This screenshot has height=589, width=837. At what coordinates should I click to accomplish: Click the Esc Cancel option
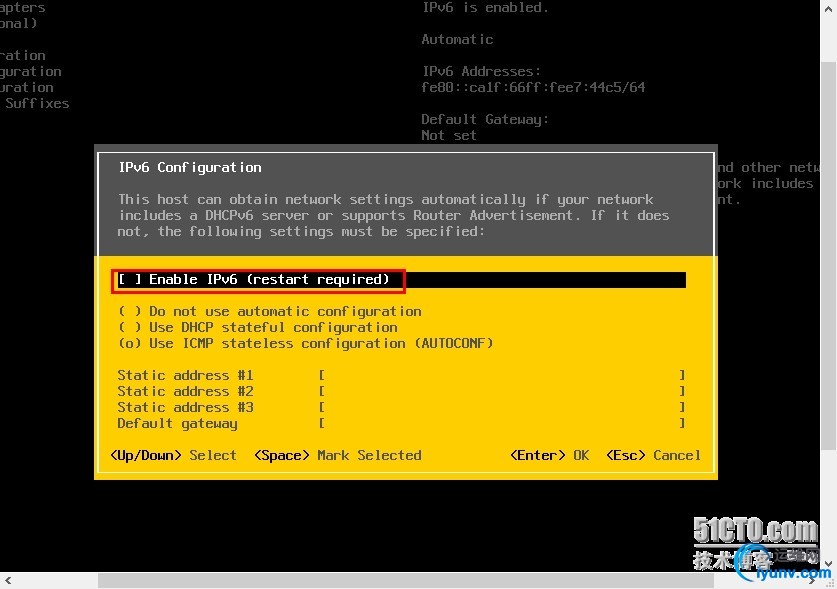coord(653,456)
